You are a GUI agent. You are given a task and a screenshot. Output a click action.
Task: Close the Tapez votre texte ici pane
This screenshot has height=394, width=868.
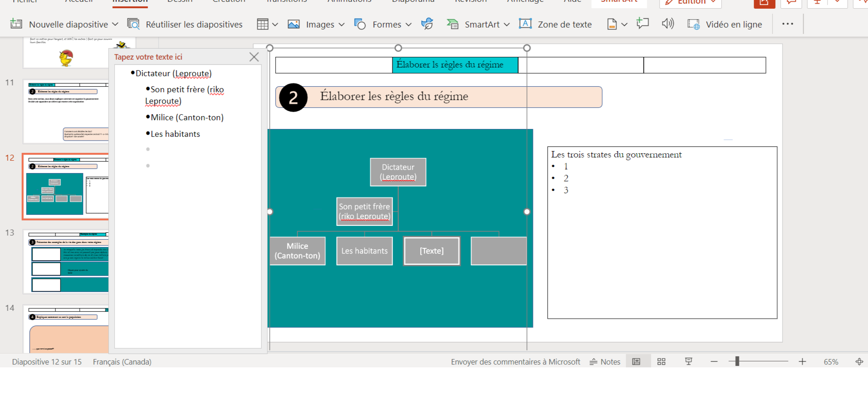coord(254,57)
